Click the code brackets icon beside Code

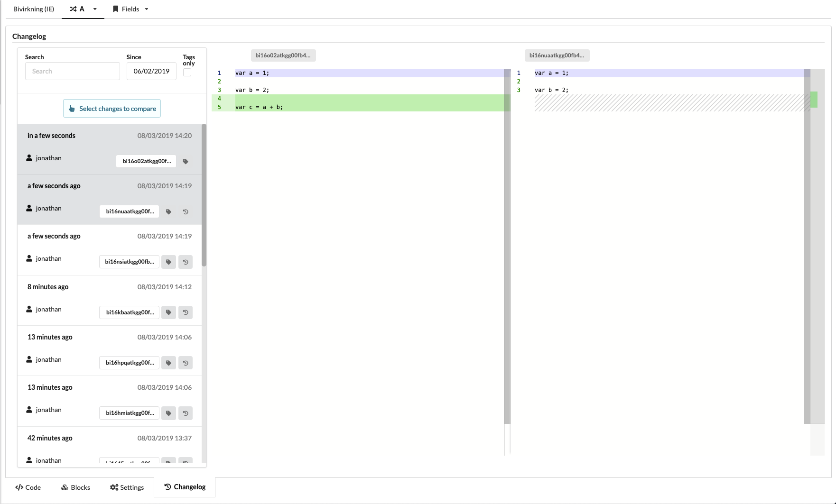[x=19, y=487]
